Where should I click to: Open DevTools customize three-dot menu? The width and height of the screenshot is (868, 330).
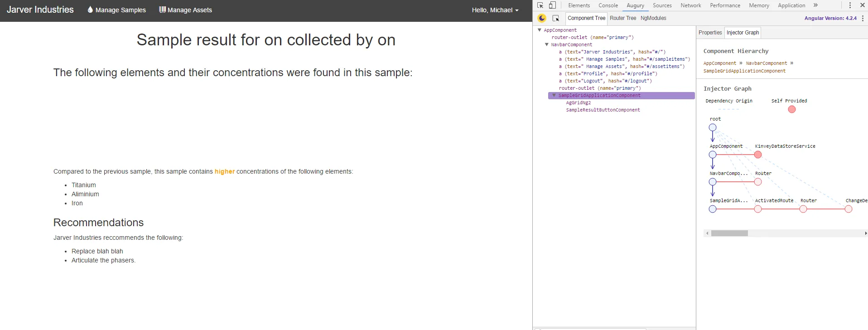tap(850, 5)
